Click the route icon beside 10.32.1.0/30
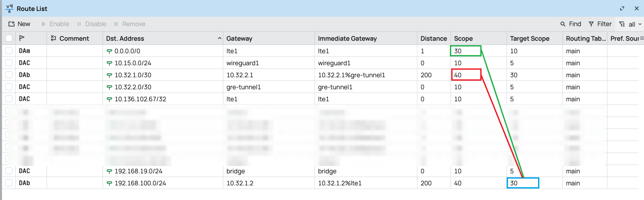Image resolution: width=644 pixels, height=200 pixels. (109, 75)
